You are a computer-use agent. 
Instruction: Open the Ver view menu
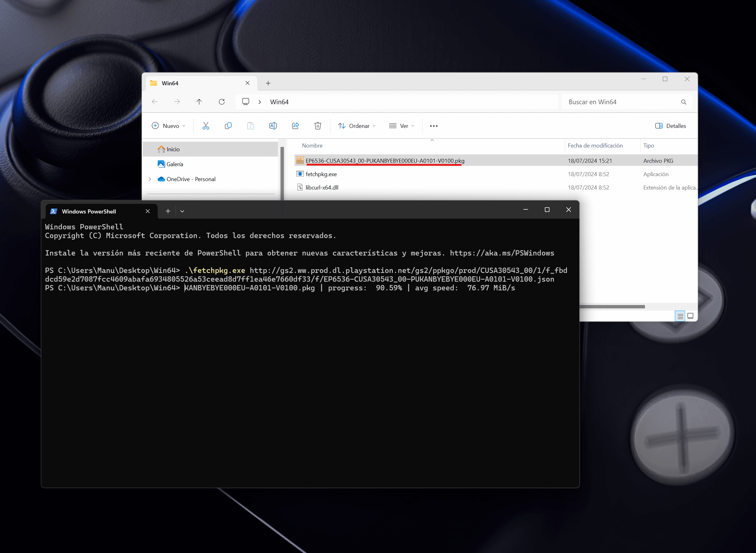click(401, 126)
